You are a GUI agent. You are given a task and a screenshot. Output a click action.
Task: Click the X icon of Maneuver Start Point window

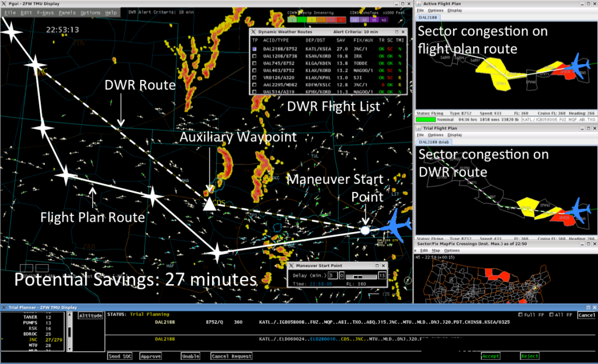pos(291,266)
